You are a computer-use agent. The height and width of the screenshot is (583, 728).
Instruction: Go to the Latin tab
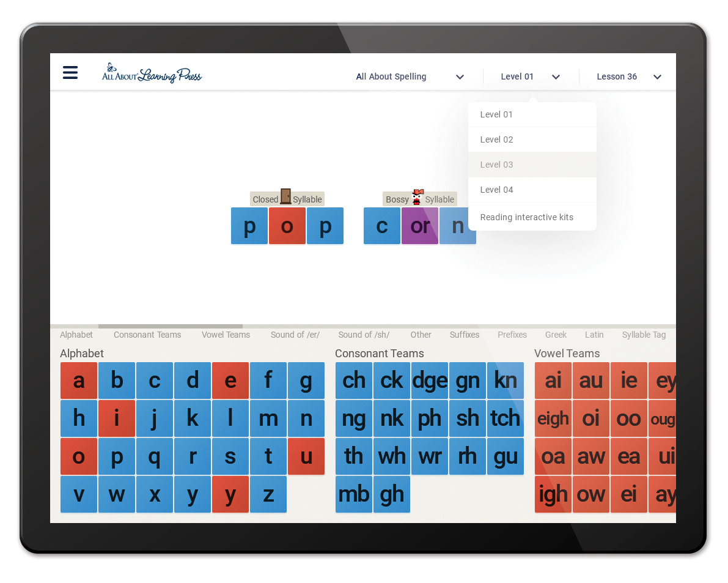pos(594,335)
